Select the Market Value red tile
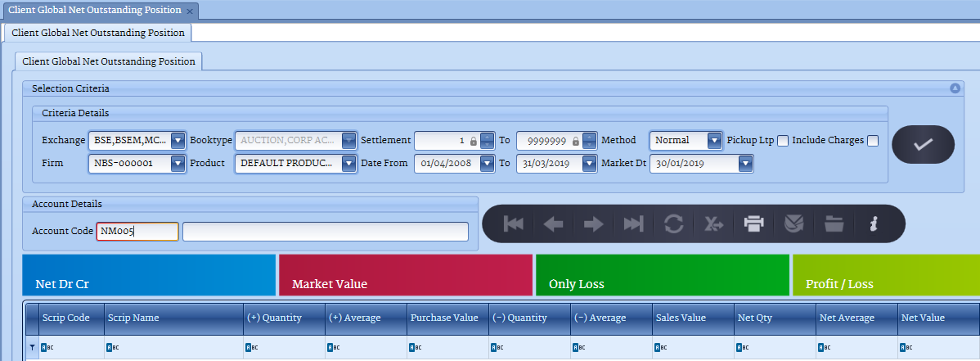This screenshot has width=980, height=361. tap(406, 274)
